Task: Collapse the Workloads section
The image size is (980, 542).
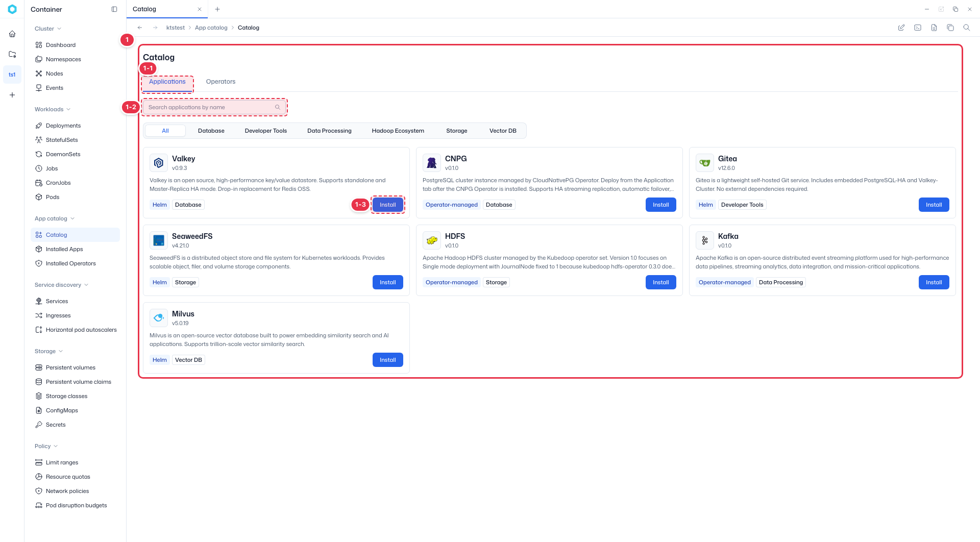Action: 53,109
